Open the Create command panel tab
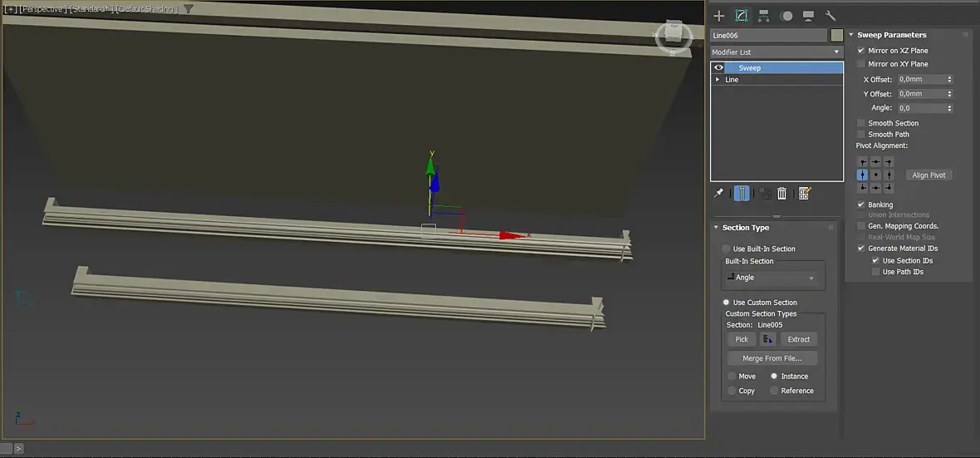 point(718,16)
